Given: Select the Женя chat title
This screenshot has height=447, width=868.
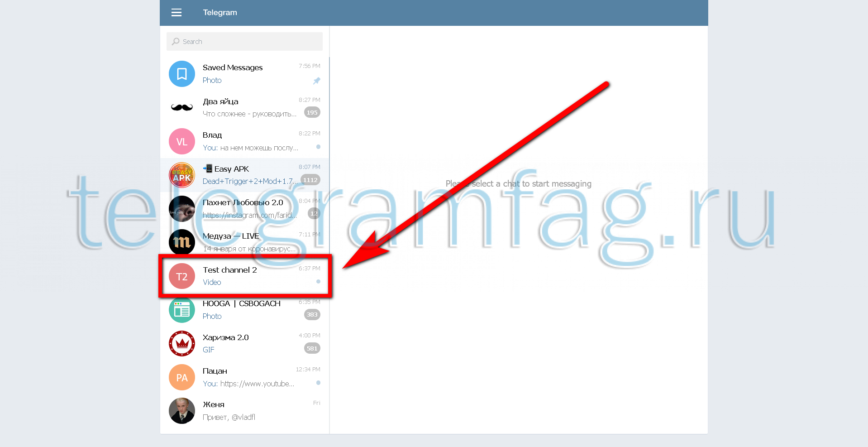Looking at the screenshot, I should click(x=214, y=404).
